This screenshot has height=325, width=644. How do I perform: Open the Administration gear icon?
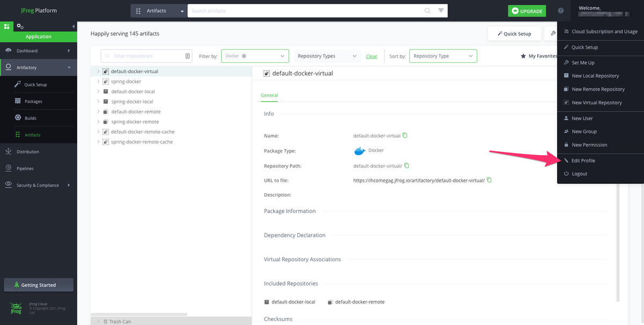(20, 26)
